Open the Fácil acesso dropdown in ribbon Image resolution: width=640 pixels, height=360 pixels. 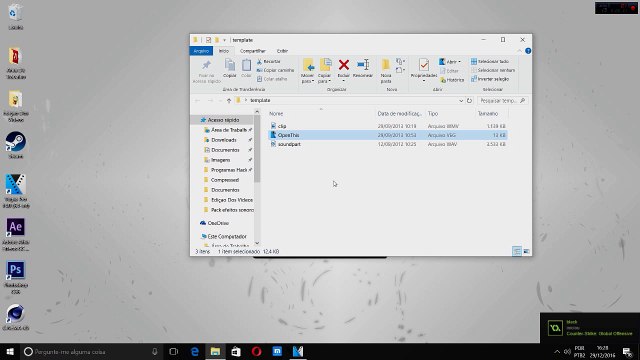pos(400,71)
